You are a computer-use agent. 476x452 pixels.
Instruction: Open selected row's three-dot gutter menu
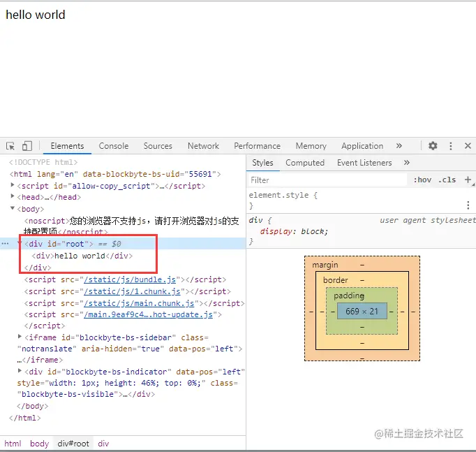(x=5, y=244)
